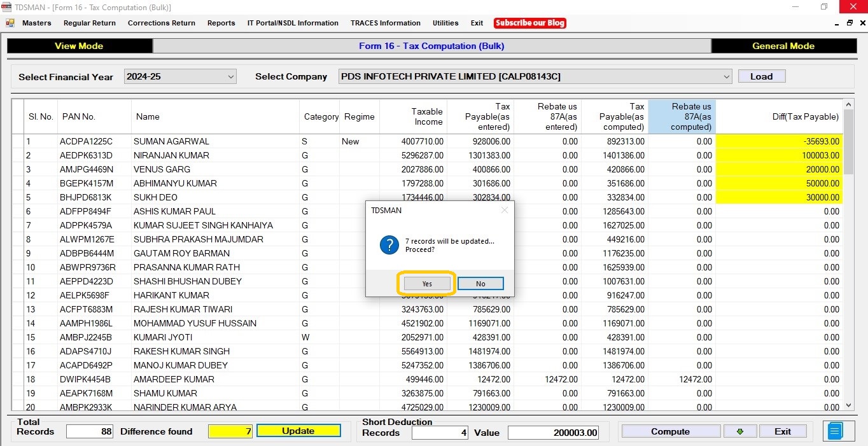Click the green down arrow button

(x=740, y=431)
